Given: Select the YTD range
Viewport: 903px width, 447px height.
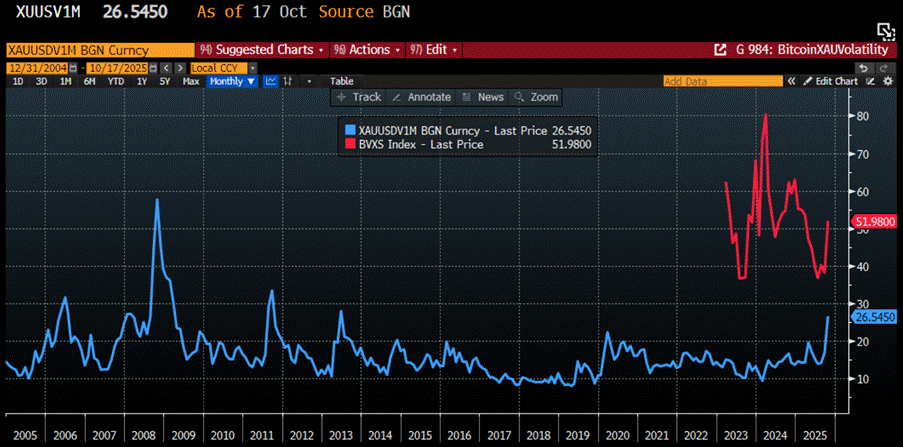Looking at the screenshot, I should (116, 81).
